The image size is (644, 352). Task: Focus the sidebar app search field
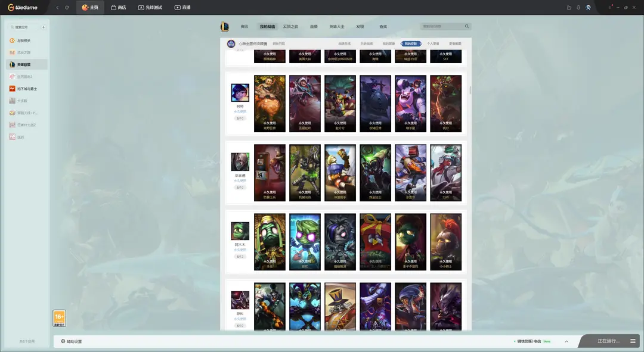[23, 27]
